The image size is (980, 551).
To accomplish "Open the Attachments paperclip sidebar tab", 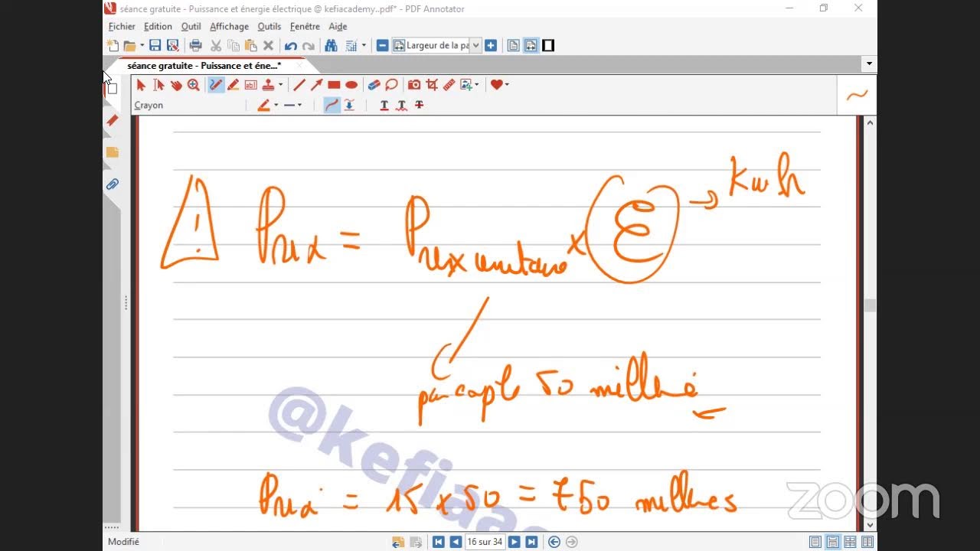I will (x=113, y=184).
